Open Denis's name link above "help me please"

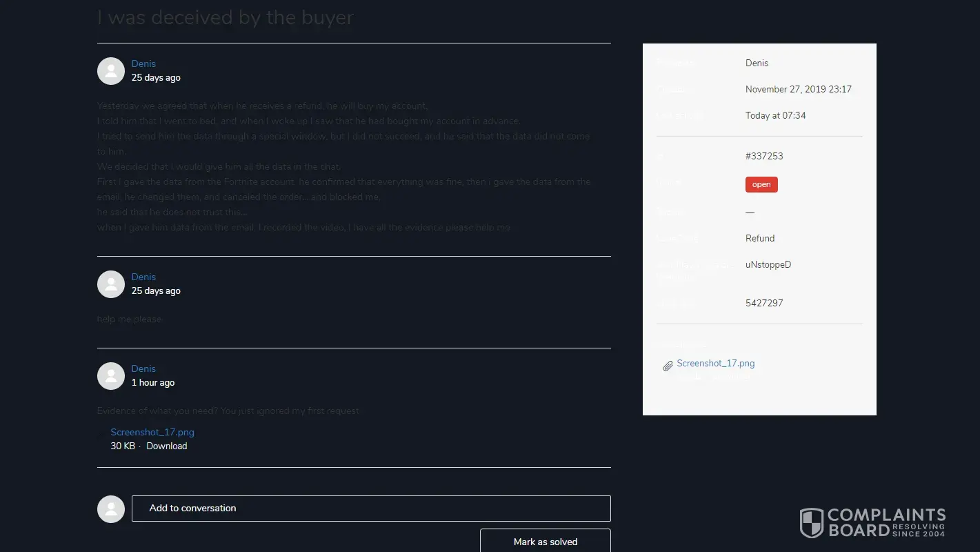[143, 277]
